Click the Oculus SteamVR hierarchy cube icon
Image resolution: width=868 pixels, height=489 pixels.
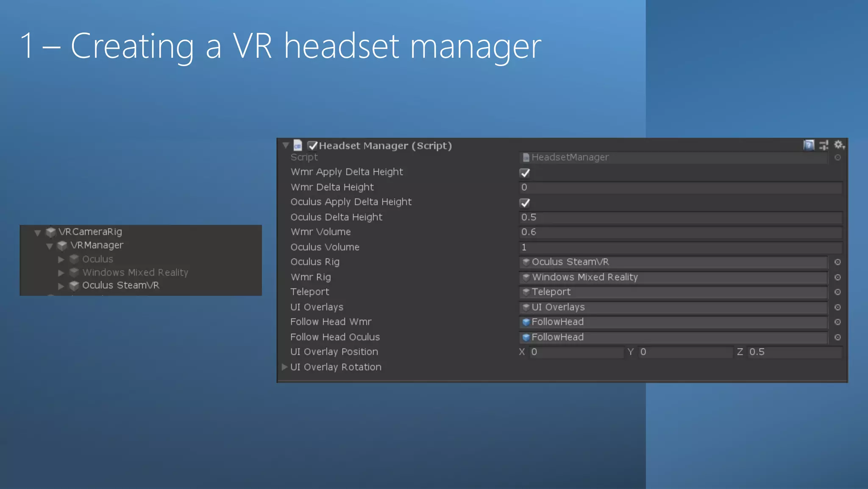click(74, 285)
